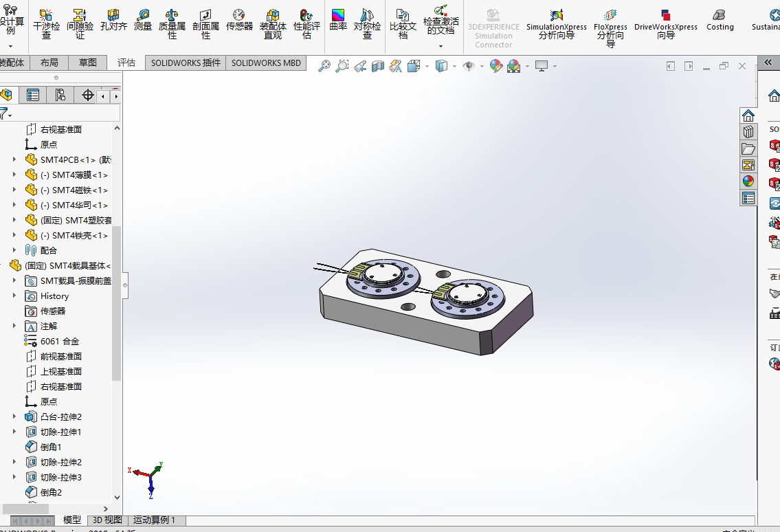
Task: Expand SMT4PCB<1> component node
Action: coord(14,159)
